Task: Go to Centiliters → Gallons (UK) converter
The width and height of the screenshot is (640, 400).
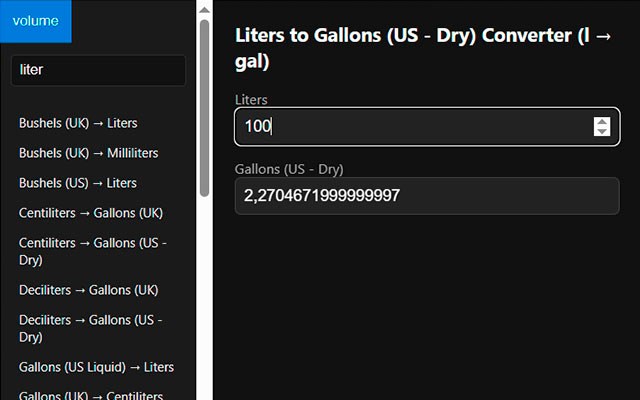Action: click(91, 213)
